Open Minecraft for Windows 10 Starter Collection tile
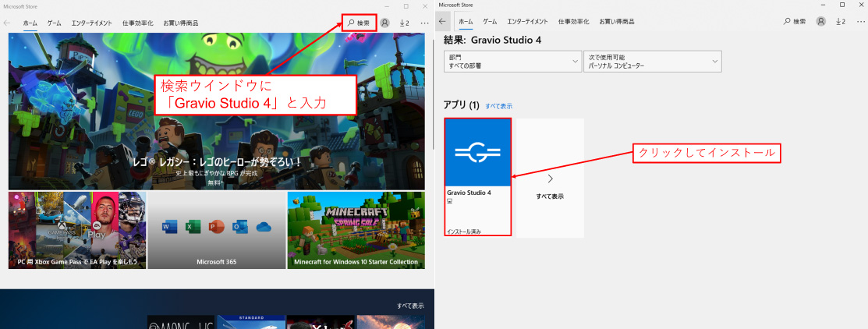The image size is (868, 329). pyautogui.click(x=356, y=230)
